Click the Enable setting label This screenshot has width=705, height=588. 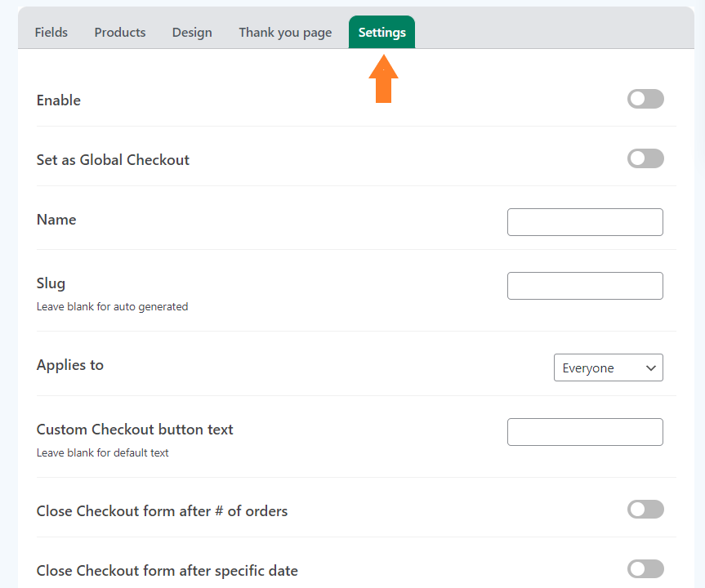click(59, 100)
